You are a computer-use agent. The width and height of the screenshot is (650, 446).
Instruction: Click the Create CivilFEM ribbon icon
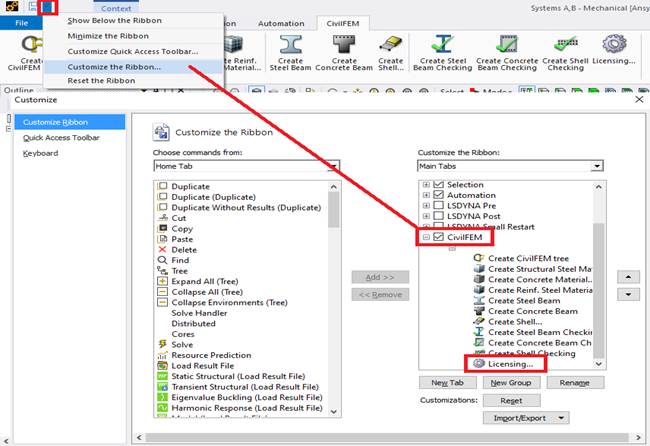point(32,44)
